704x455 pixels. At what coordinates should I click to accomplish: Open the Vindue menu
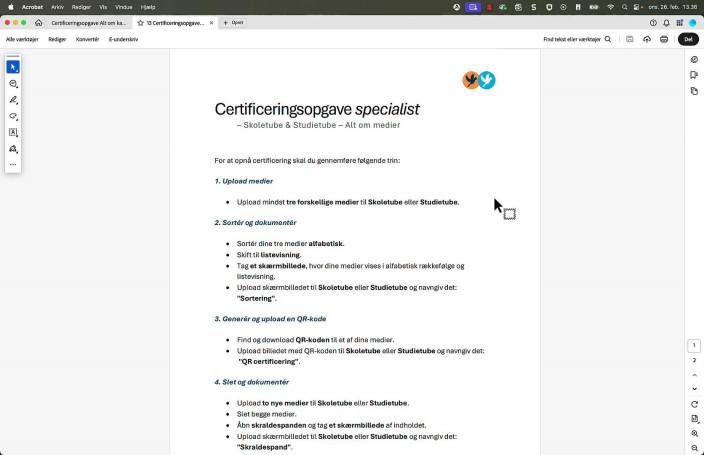(123, 7)
